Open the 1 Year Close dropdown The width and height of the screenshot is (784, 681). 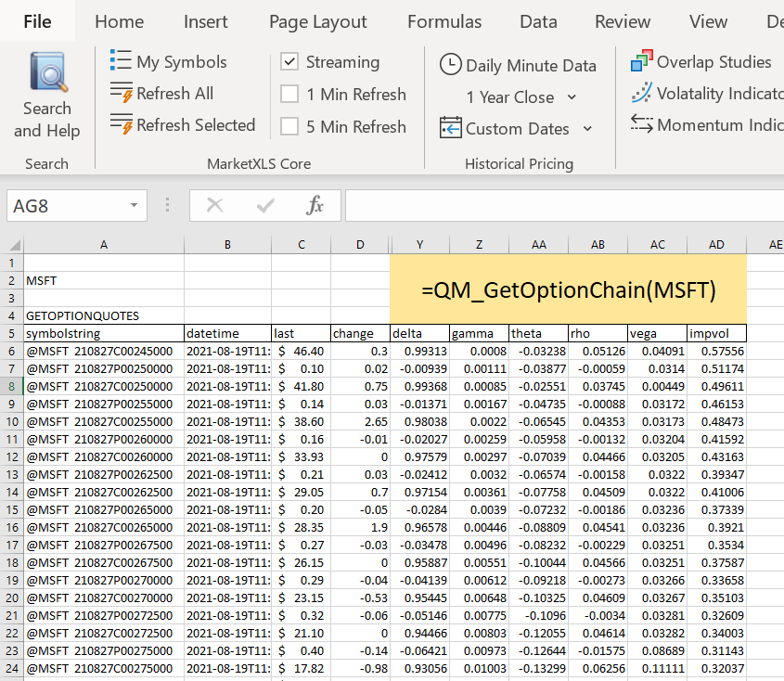tap(570, 96)
